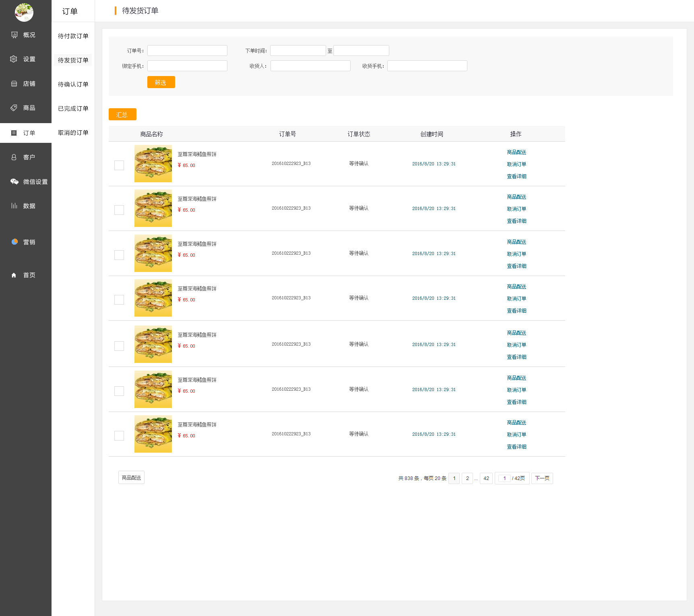Focus the 订单号 search input field

point(187,51)
